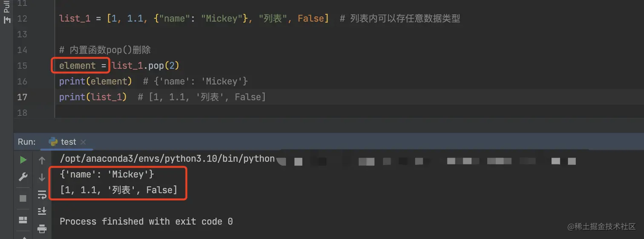Toggle soft-wrap for console output
This screenshot has height=239, width=644.
coord(42,194)
